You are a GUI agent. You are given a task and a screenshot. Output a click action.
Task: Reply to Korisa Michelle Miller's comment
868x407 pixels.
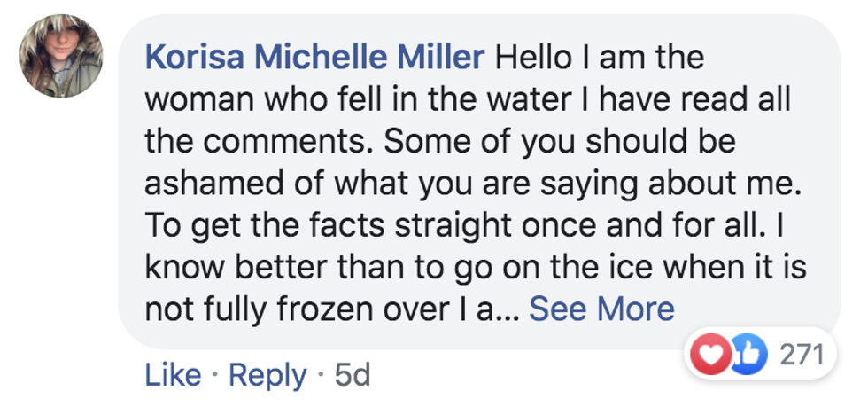(267, 376)
